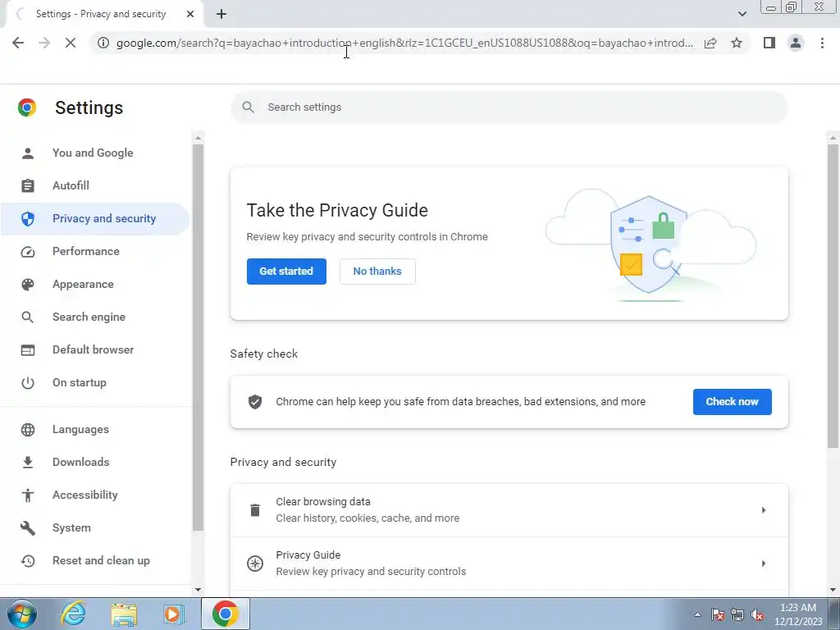Viewport: 840px width, 630px height.
Task: Expand the tab search dropdown arrow
Action: coord(742,14)
